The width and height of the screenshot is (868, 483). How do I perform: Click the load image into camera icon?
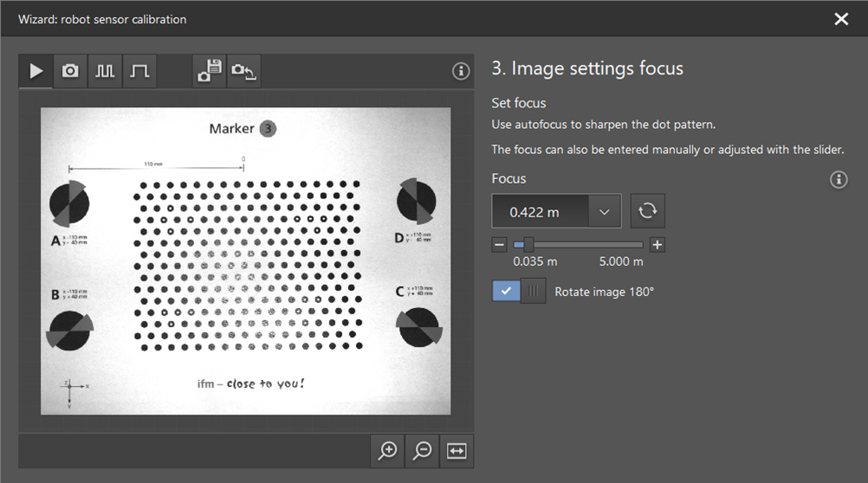pos(243,72)
